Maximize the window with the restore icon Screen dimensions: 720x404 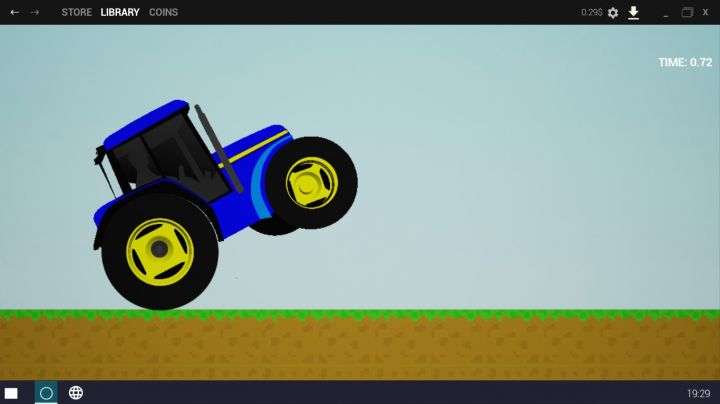[687, 12]
